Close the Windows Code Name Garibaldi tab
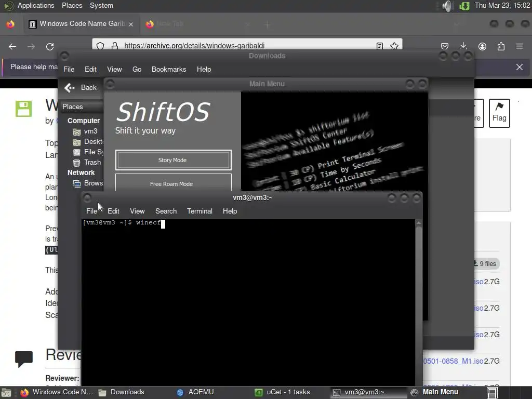The height and width of the screenshot is (399, 532). pyautogui.click(x=131, y=24)
